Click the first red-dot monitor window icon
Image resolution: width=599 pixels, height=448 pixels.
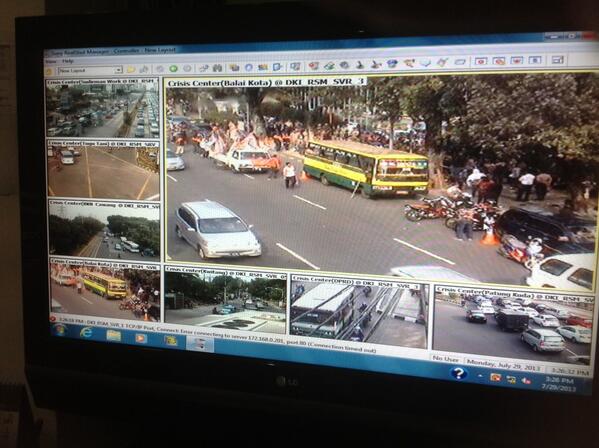click(481, 61)
